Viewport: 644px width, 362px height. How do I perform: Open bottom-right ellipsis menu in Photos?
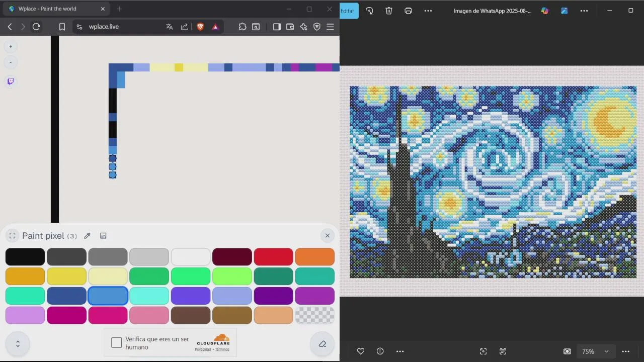tap(626, 351)
